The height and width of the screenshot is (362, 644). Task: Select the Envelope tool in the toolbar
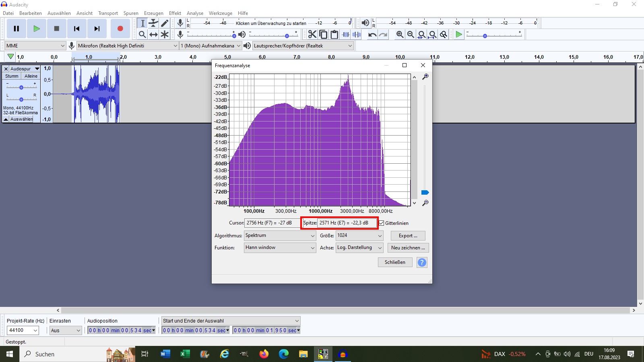click(x=153, y=23)
